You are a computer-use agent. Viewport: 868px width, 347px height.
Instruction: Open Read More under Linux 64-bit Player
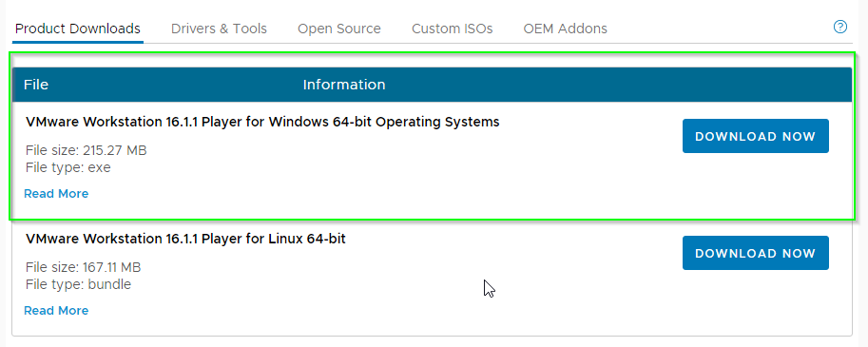(56, 311)
